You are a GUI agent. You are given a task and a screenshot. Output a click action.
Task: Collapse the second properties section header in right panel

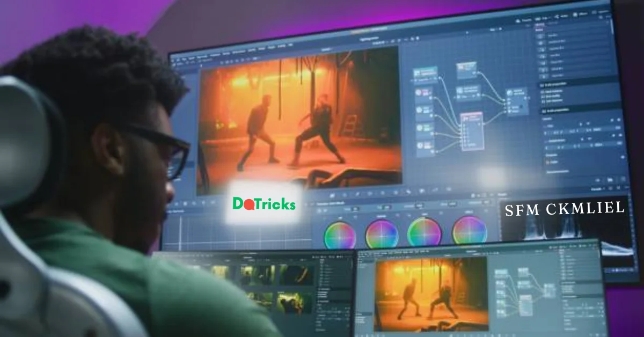click(x=543, y=110)
